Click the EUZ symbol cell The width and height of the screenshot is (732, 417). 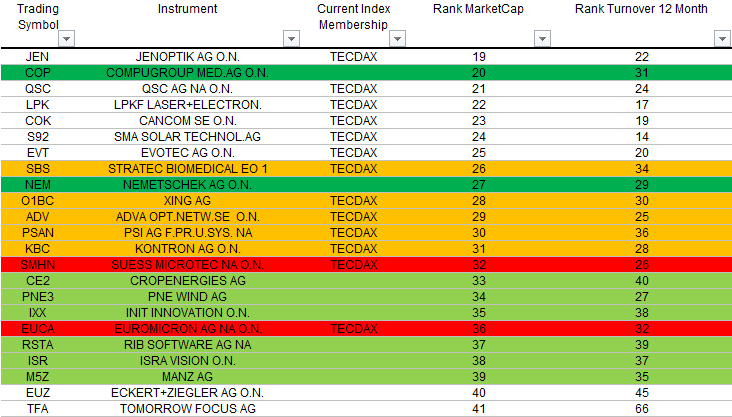pos(37,393)
